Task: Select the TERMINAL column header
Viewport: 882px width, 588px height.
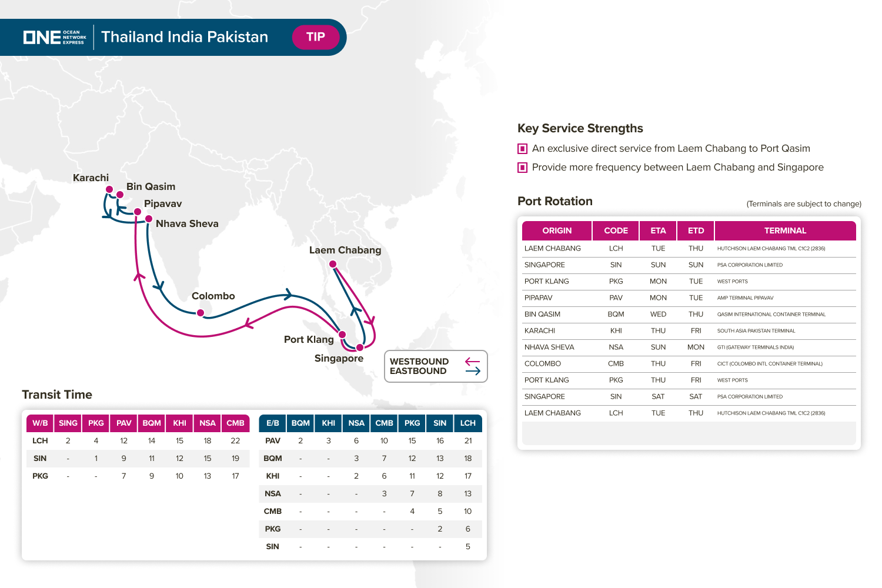Action: (785, 230)
